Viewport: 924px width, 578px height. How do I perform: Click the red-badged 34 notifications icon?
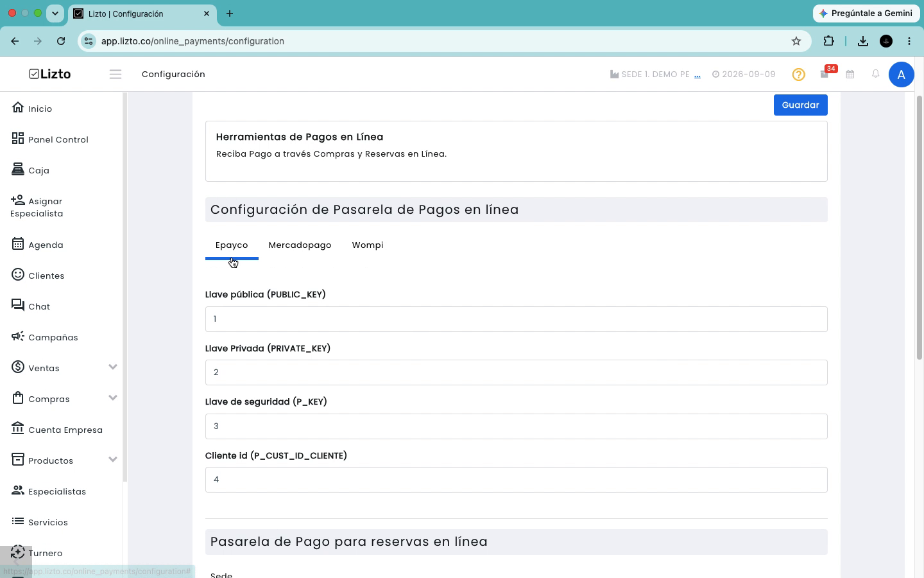click(825, 74)
